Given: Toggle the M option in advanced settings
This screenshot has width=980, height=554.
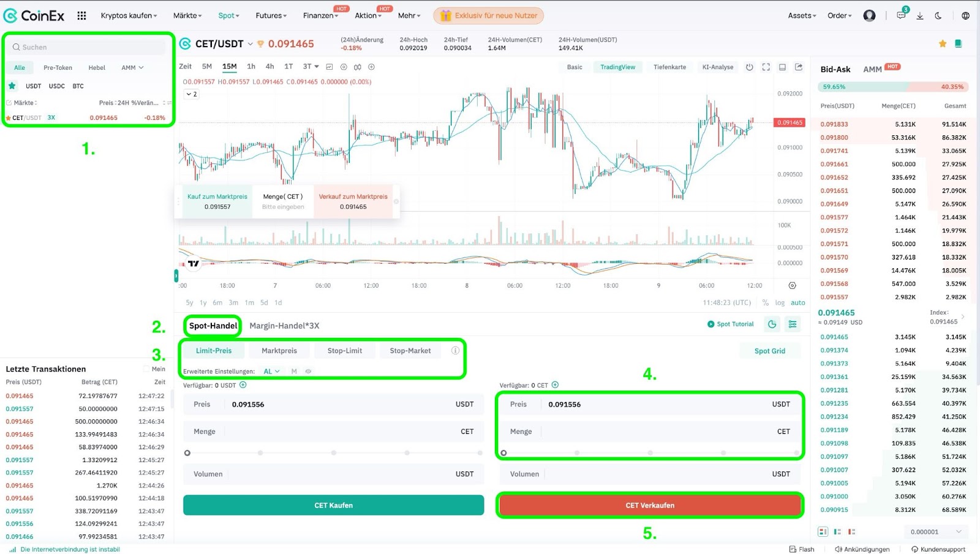Looking at the screenshot, I should coord(294,371).
